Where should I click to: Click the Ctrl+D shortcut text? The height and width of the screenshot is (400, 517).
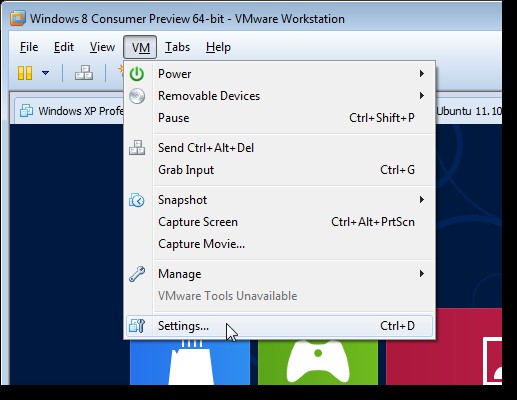[398, 326]
